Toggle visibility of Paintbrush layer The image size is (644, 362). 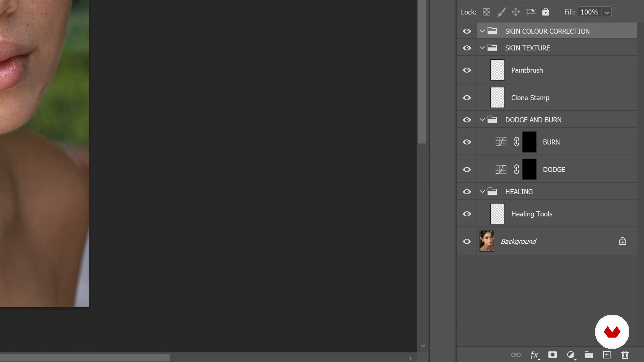coord(467,70)
